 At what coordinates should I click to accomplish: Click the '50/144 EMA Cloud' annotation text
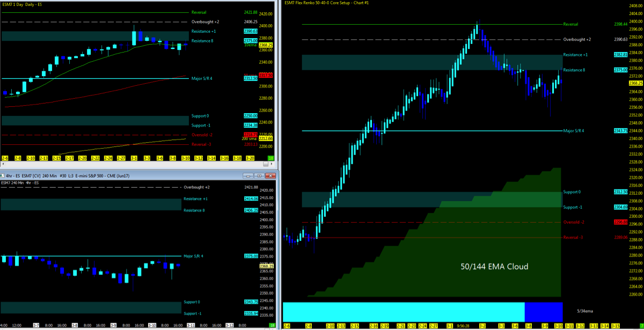[x=494, y=267]
